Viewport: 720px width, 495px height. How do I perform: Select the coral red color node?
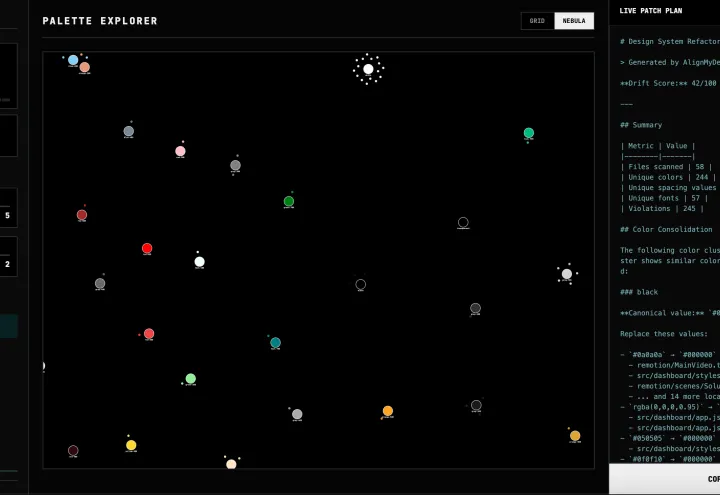point(149,333)
